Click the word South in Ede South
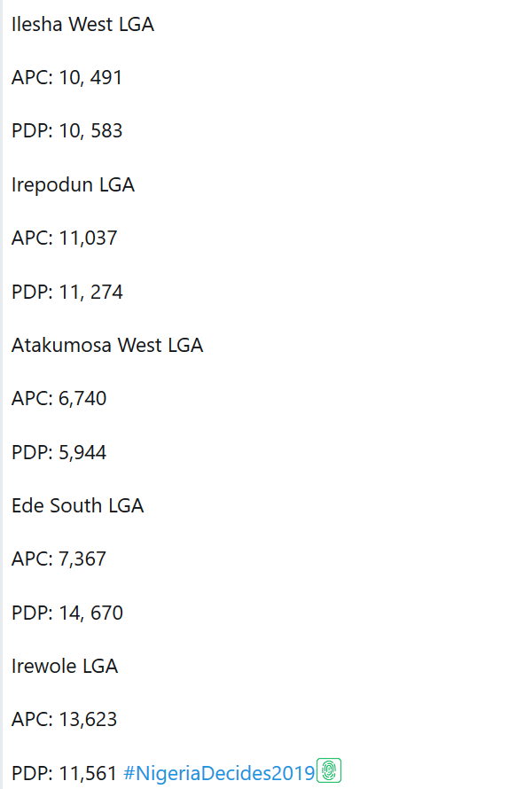532x789 pixels. [76, 505]
